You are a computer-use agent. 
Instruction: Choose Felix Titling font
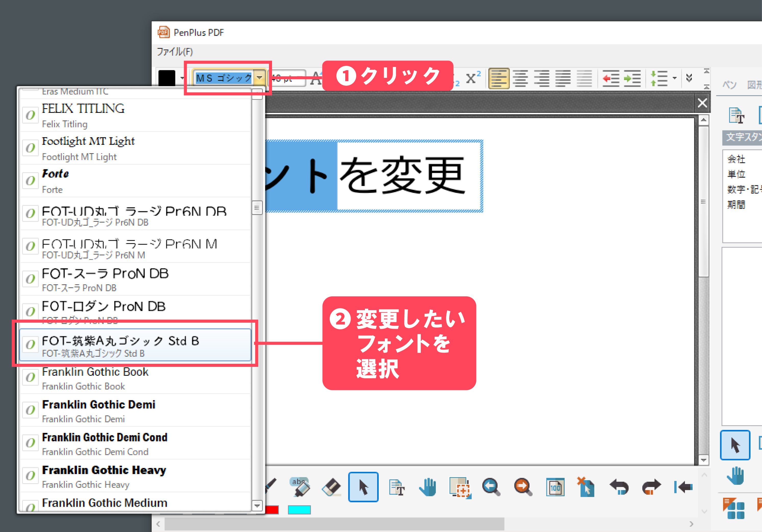[x=136, y=115]
